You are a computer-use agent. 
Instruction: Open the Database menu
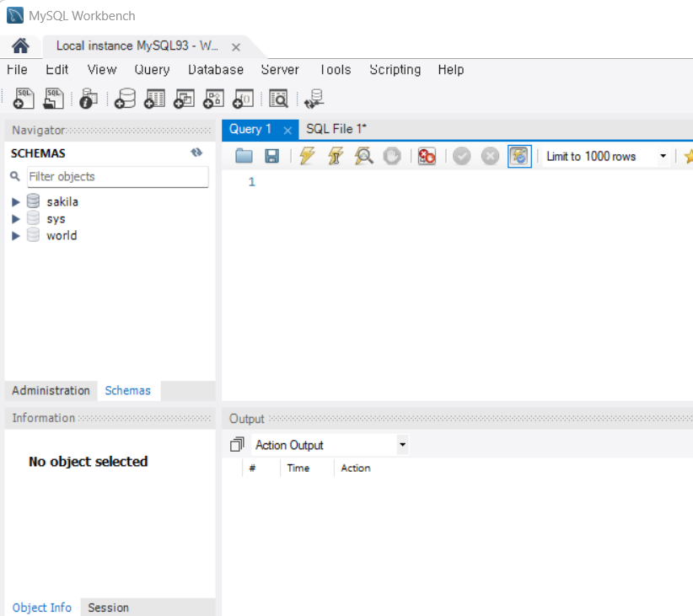pyautogui.click(x=216, y=69)
